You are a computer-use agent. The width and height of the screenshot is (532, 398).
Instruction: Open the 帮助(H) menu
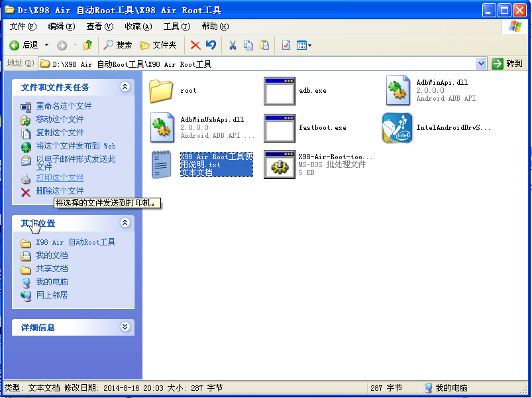pyautogui.click(x=215, y=26)
